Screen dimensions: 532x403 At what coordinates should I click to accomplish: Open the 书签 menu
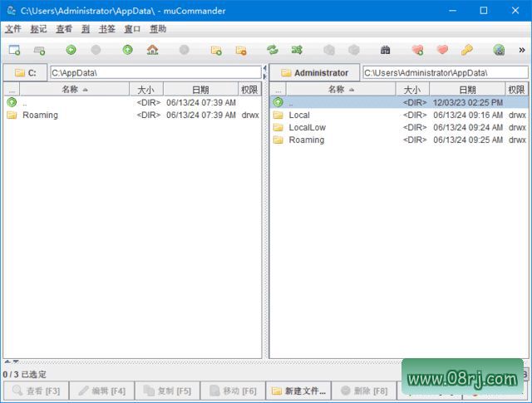[x=107, y=29]
